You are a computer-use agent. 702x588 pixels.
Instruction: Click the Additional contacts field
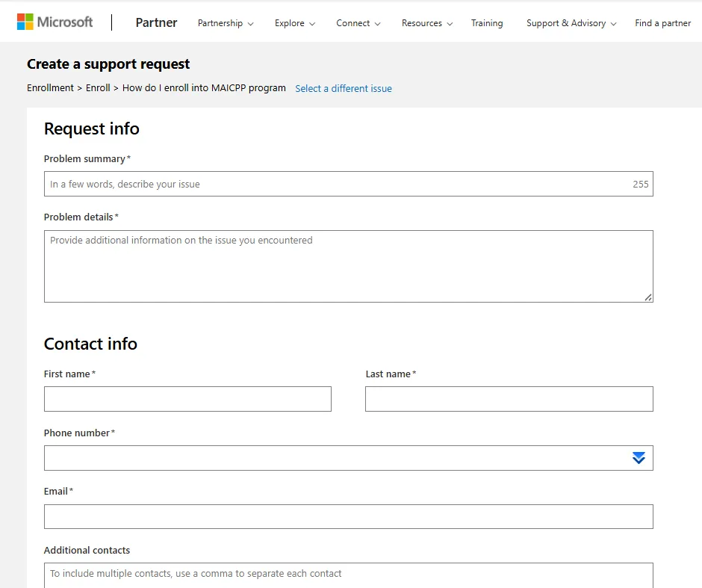pos(348,575)
